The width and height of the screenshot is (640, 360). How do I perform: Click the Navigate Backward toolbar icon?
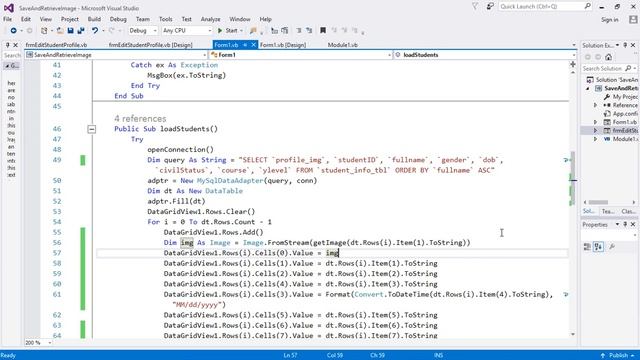[13, 31]
